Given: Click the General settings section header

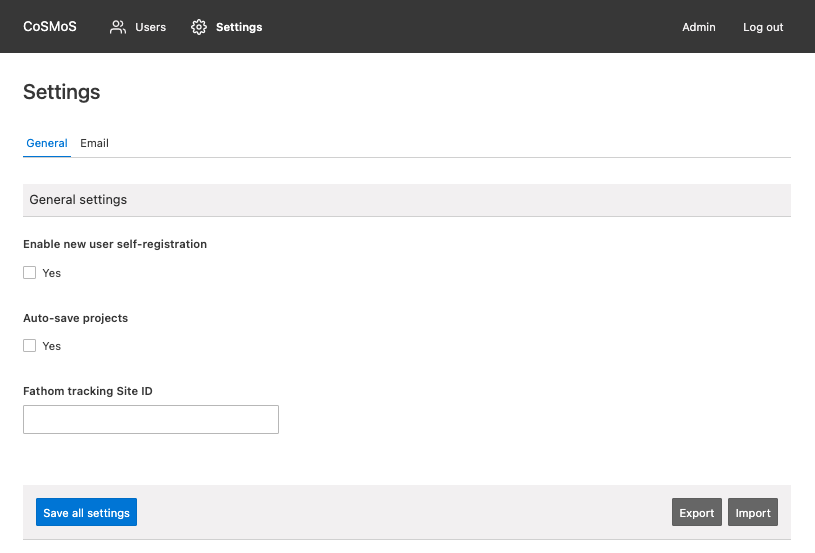Looking at the screenshot, I should pos(407,200).
